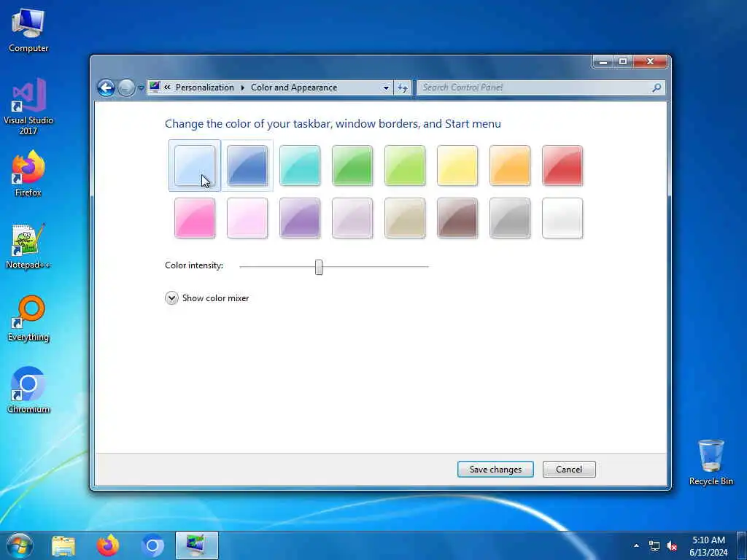The image size is (747, 560).
Task: Pick the Slate gray color swatch
Action: [x=510, y=218]
